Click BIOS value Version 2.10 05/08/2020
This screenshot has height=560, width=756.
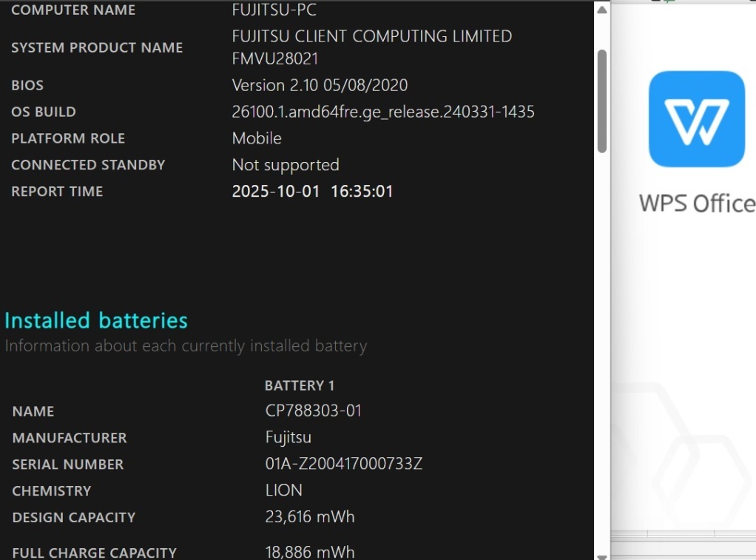click(x=320, y=85)
